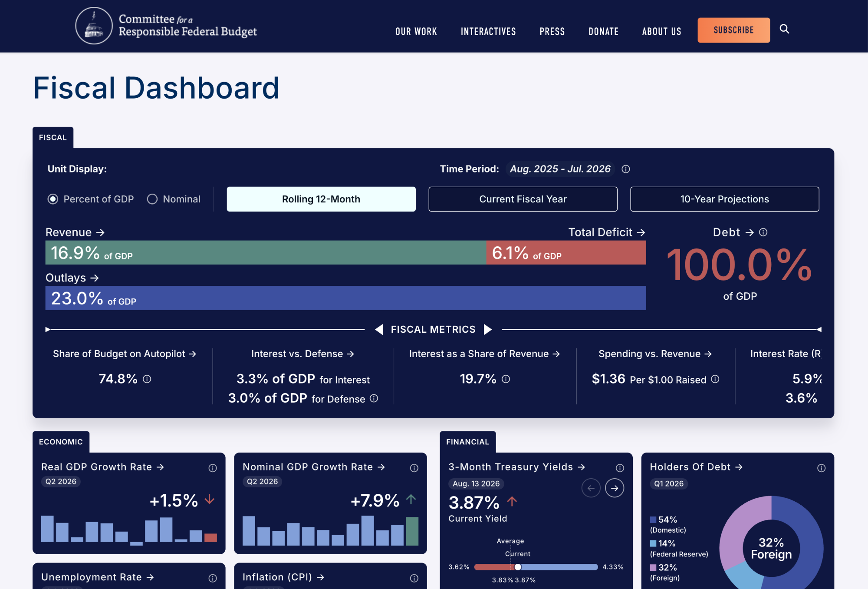The image size is (868, 589).
Task: Switch to Rolling 12-Month view
Action: coord(321,199)
